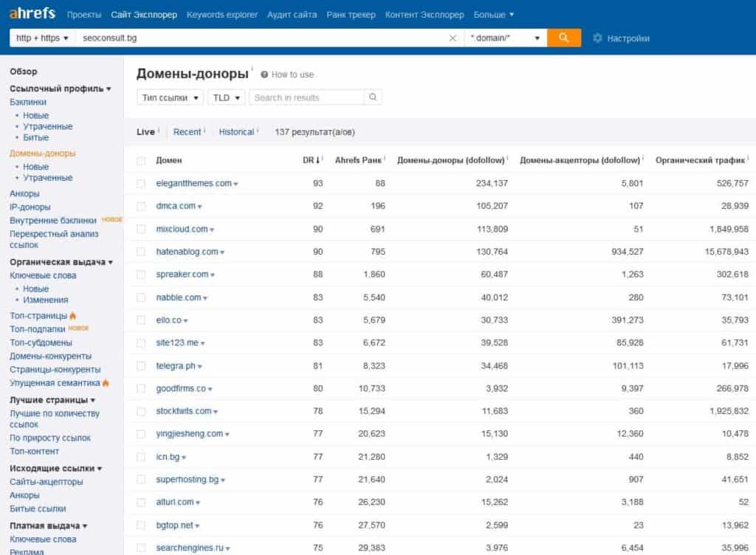Collapse Лучшие страницы sidebar section
This screenshot has height=555, width=756.
(x=52, y=400)
